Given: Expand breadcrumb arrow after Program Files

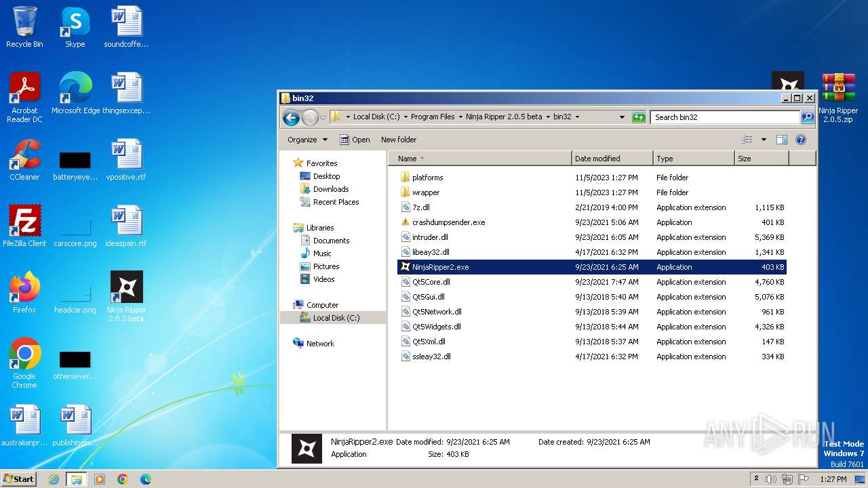Looking at the screenshot, I should tap(460, 117).
